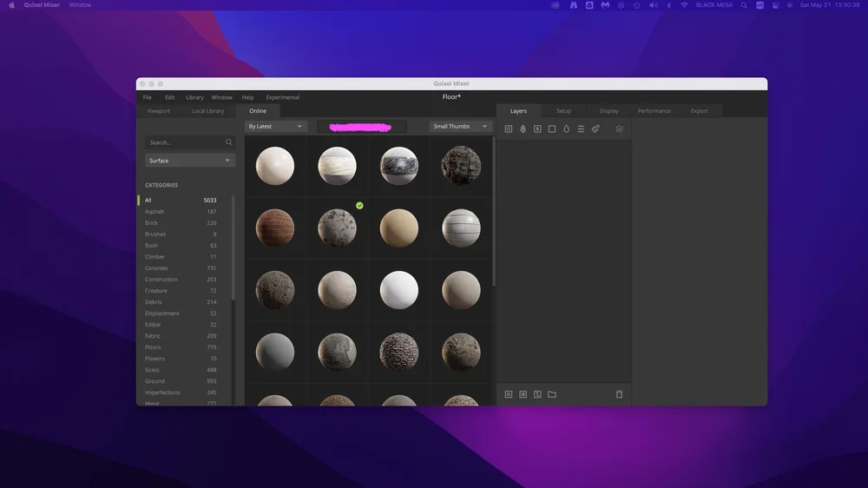Open macOS Control Center

(775, 5)
